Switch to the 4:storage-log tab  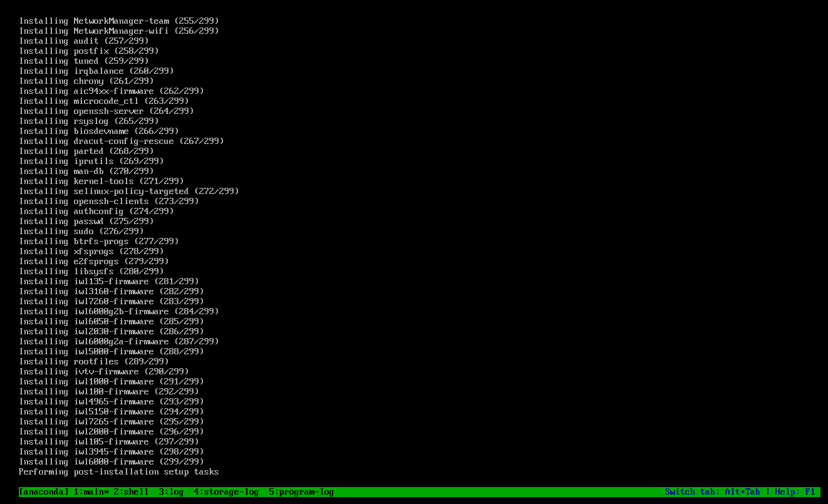pos(226,492)
